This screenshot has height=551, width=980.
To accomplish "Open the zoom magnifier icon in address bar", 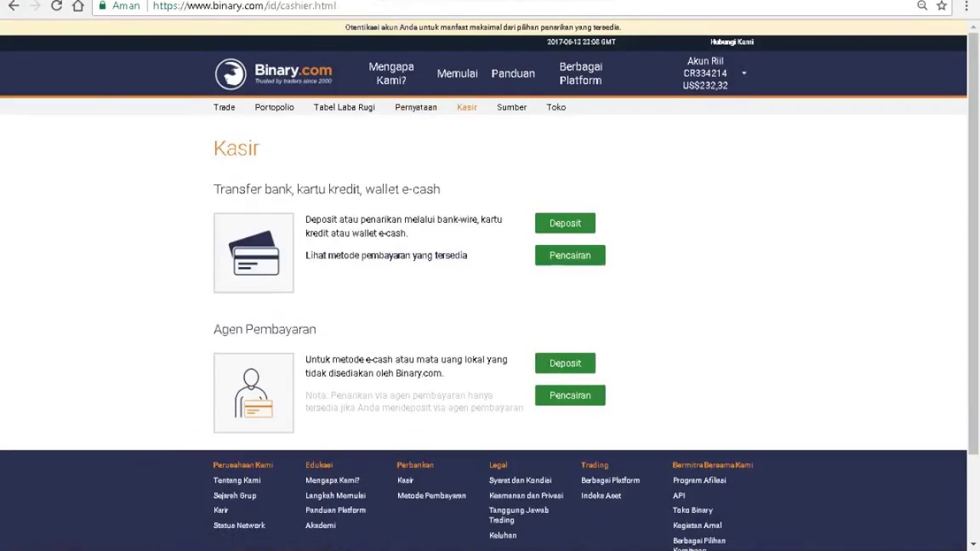I will 923,5.
